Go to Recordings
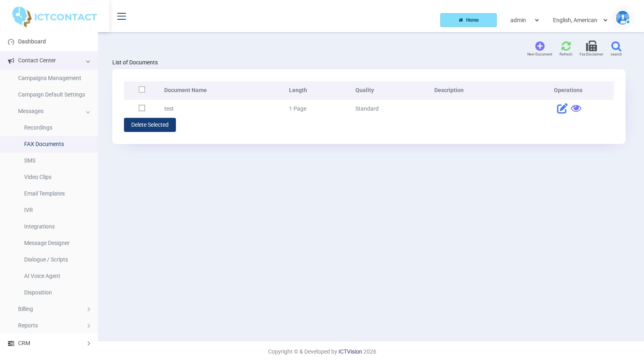The height and width of the screenshot is (362, 644). coord(38,128)
